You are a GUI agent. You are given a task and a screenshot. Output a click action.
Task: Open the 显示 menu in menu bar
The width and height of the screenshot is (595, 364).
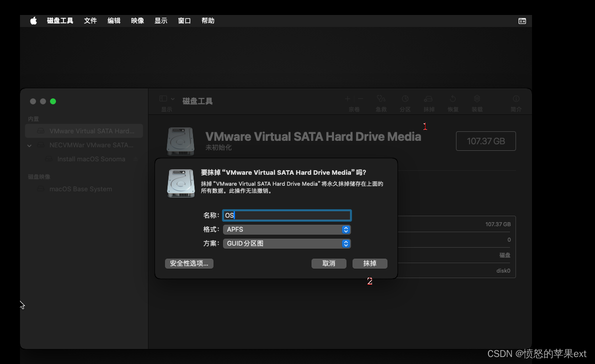161,21
